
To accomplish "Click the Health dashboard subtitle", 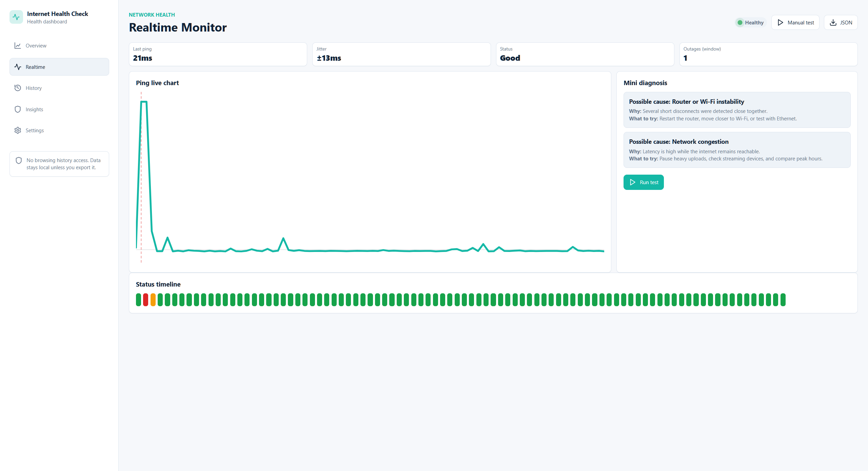I will coord(47,22).
